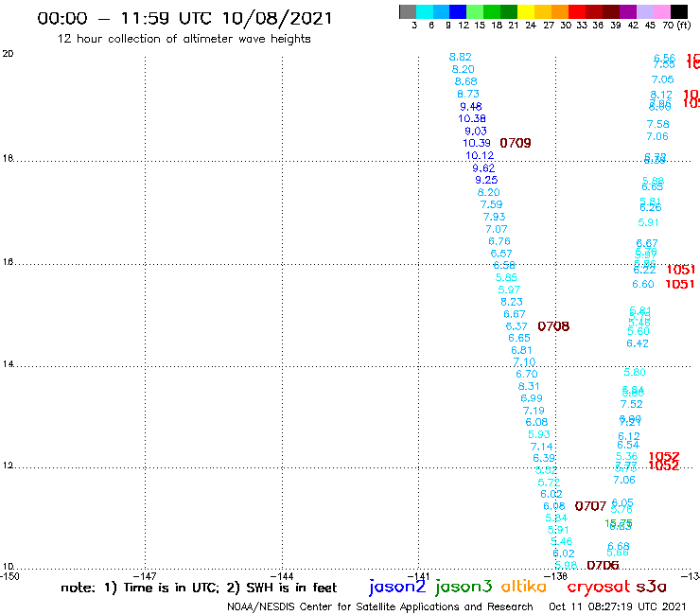
Task: Click the wave height value 9.62
Action: point(483,167)
